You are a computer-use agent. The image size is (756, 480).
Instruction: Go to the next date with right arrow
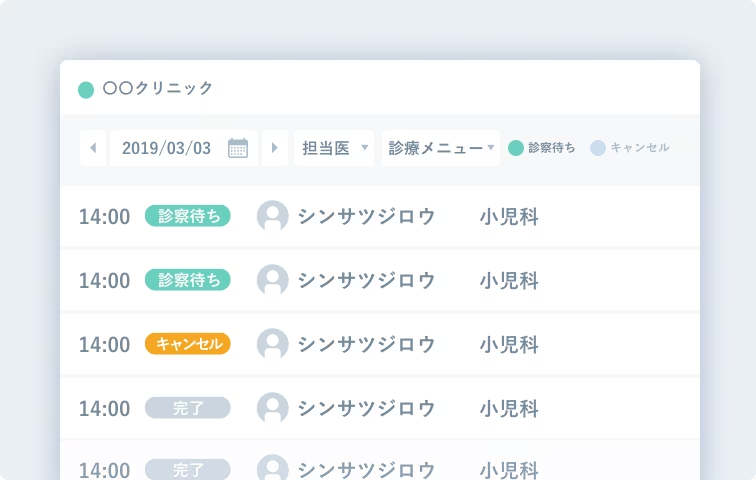point(275,148)
